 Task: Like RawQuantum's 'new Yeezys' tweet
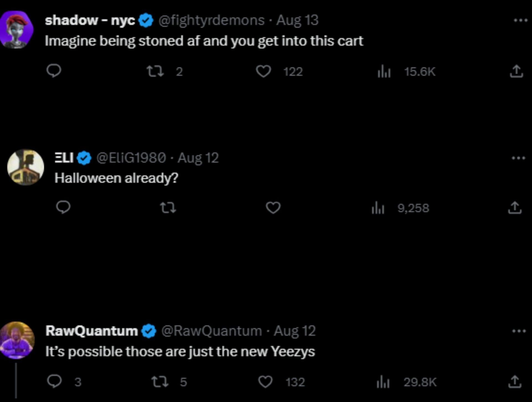click(265, 382)
